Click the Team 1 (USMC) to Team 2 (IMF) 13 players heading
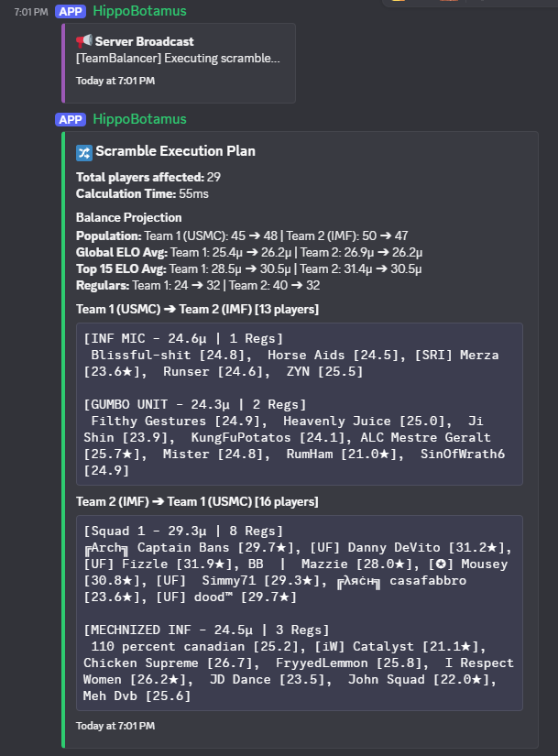The width and height of the screenshot is (558, 756). pos(197,309)
